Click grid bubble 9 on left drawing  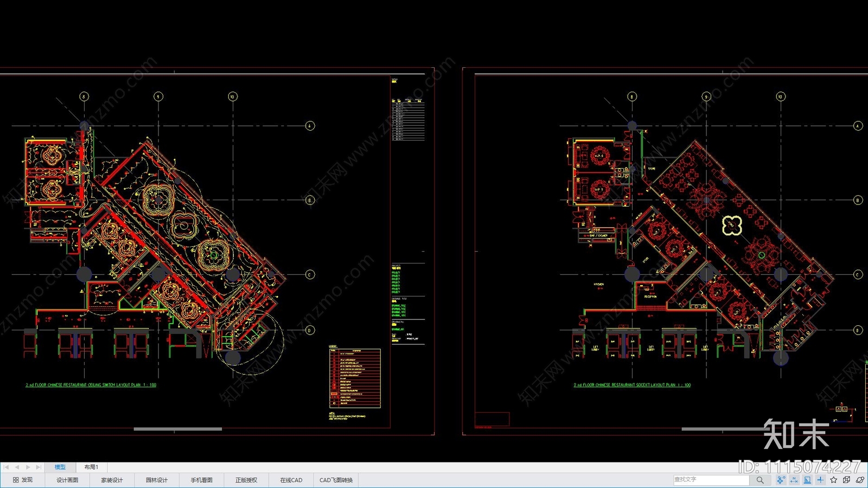158,97
